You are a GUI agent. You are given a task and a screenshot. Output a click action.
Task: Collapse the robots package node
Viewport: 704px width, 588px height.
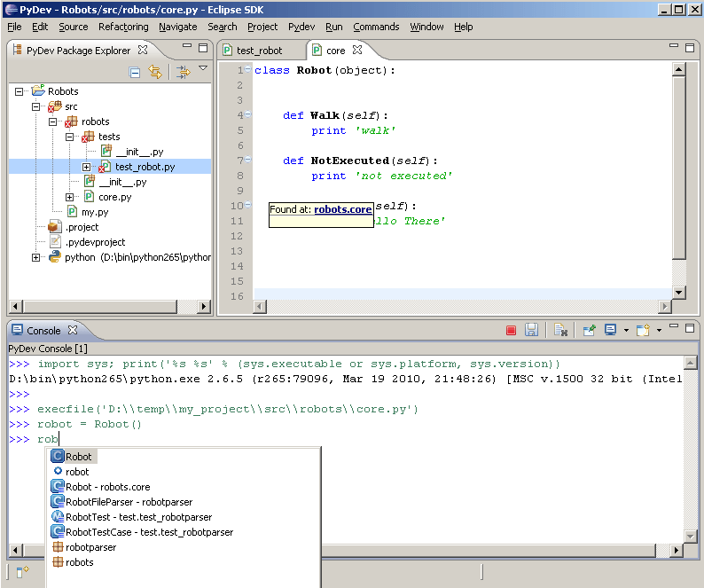point(52,122)
